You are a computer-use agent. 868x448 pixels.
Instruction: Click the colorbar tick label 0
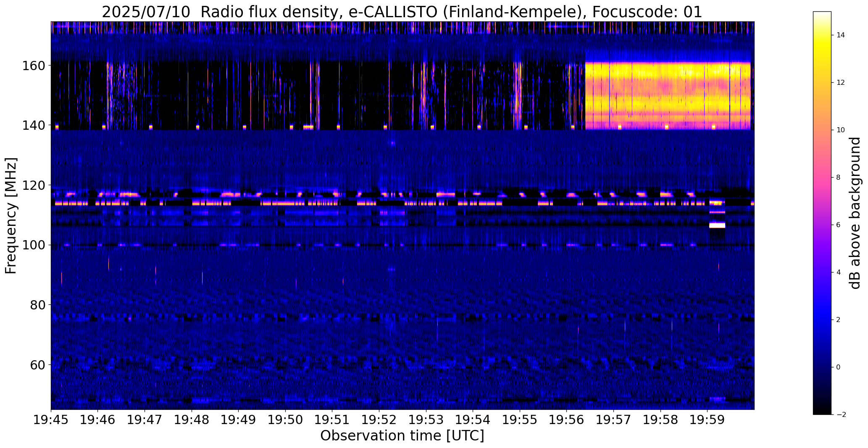pyautogui.click(x=839, y=367)
